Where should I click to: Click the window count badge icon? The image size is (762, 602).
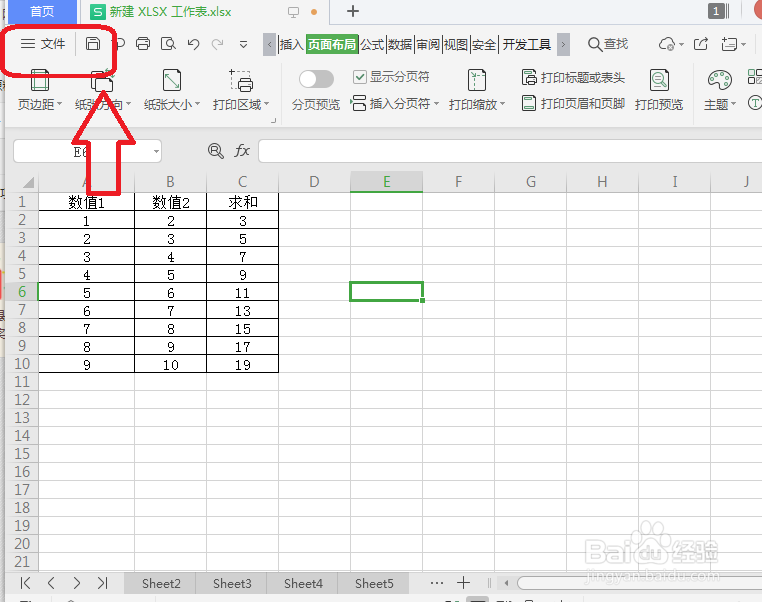718,11
